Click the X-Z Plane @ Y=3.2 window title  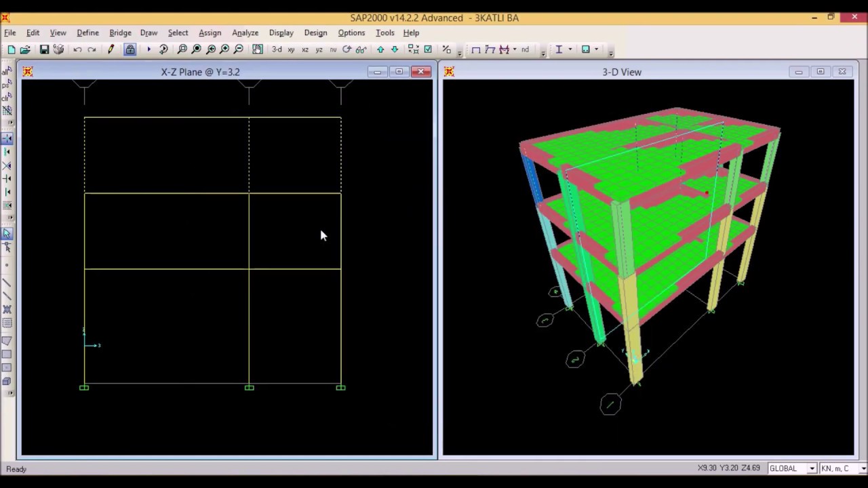click(x=200, y=72)
